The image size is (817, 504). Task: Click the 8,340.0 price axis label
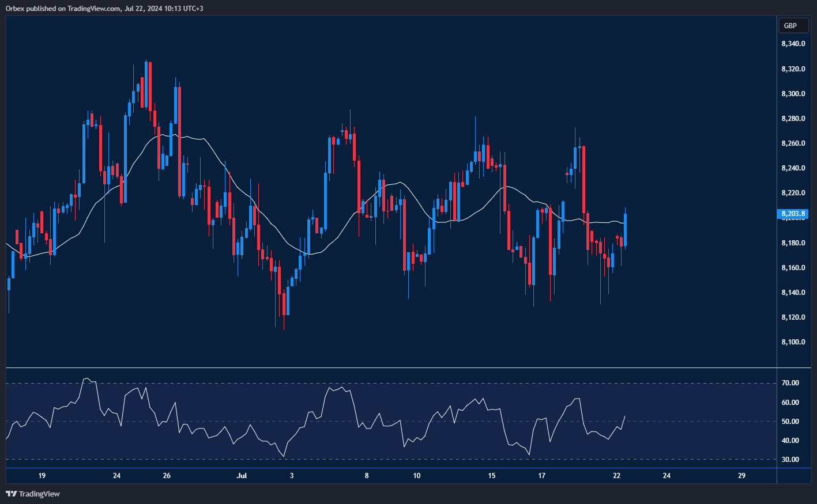pos(793,44)
